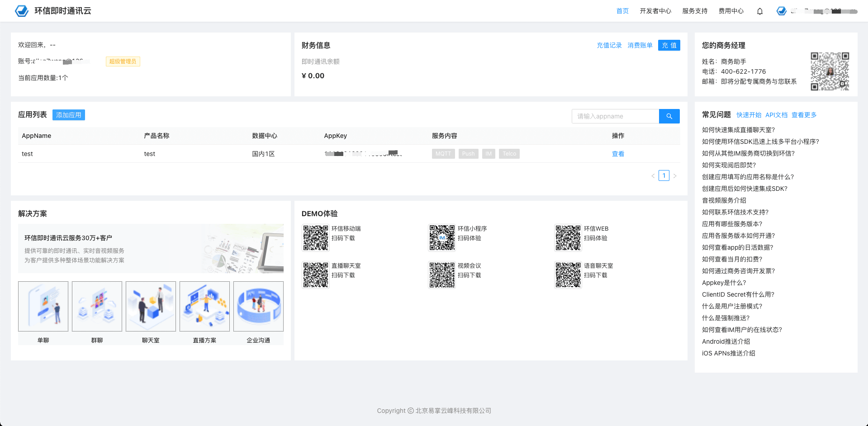The width and height of the screenshot is (868, 426).
Task: Select the 聊天室 solution thumbnail
Action: pyautogui.click(x=151, y=307)
